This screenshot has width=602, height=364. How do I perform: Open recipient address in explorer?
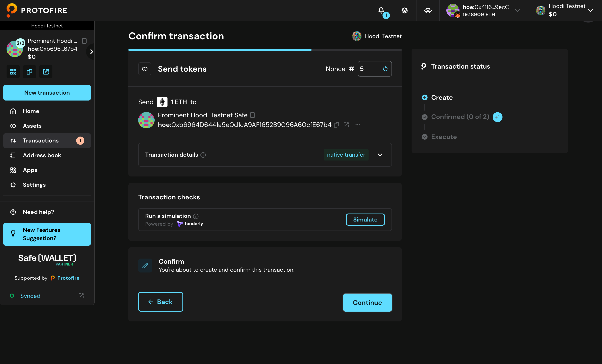click(346, 125)
